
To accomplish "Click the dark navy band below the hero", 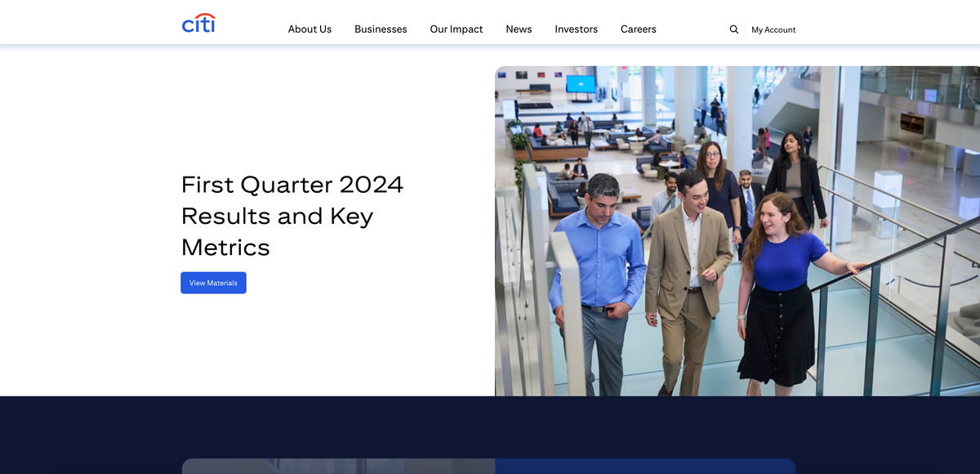I will pyautogui.click(x=490, y=425).
